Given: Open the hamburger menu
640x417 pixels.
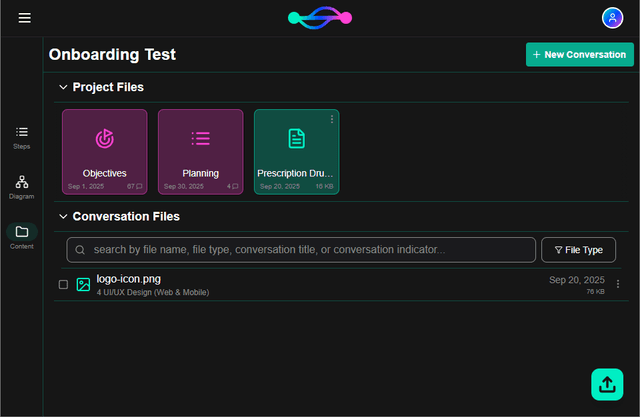Looking at the screenshot, I should pos(25,18).
